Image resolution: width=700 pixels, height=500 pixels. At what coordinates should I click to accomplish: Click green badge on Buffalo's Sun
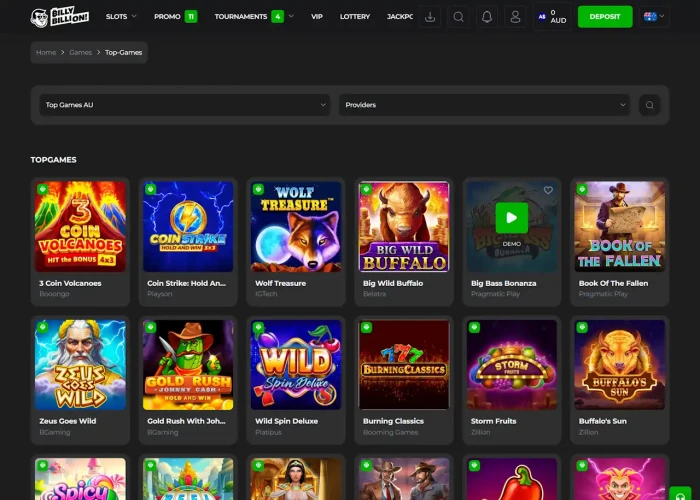pos(582,327)
